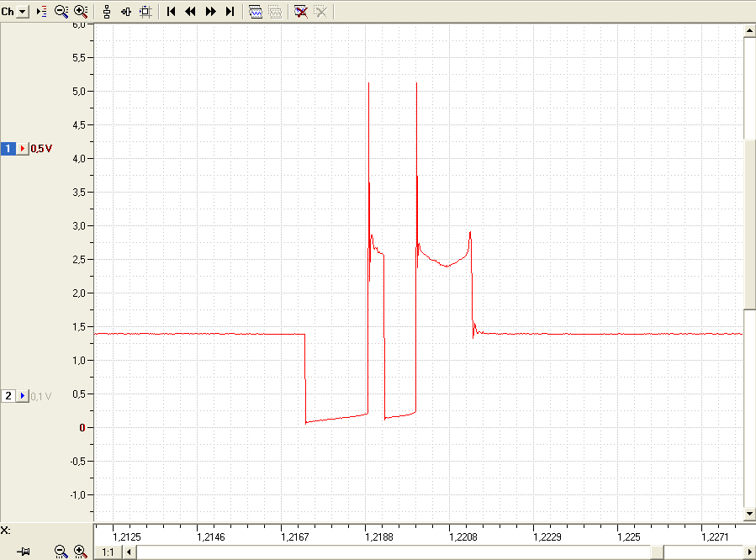Screen dimensions: 756x560
Task: Select channel 1 number box
Action: pyautogui.click(x=8, y=149)
